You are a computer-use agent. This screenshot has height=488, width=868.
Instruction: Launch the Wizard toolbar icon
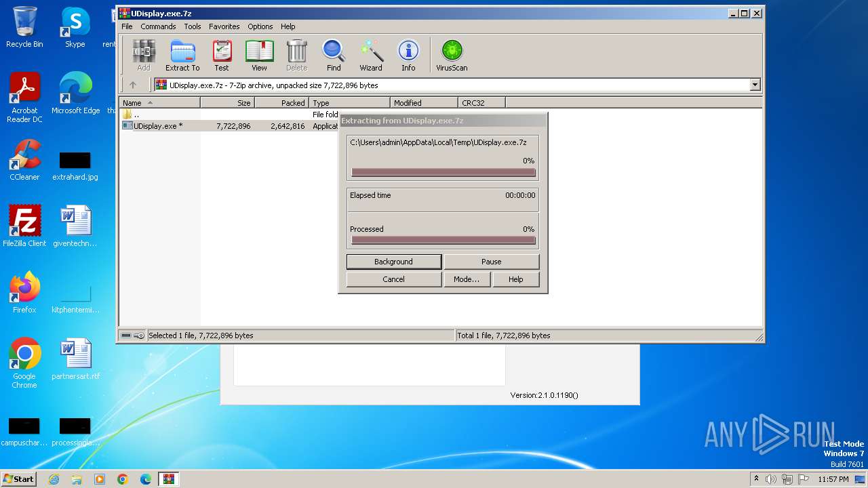(371, 55)
